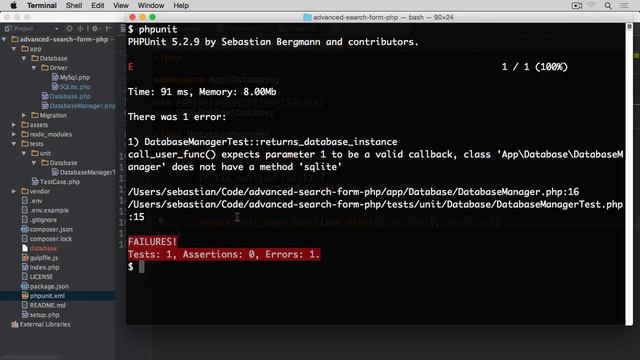Open the Notification Center list icon
This screenshot has height=360, width=640.
624,5
